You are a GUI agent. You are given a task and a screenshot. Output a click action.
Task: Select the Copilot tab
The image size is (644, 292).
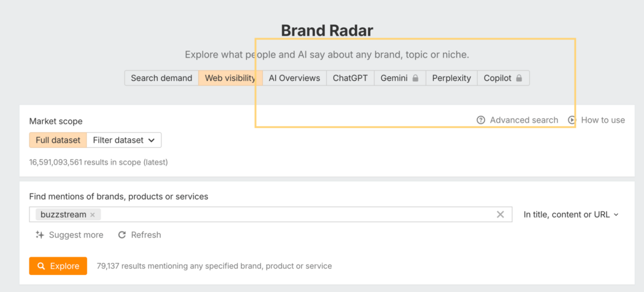503,78
